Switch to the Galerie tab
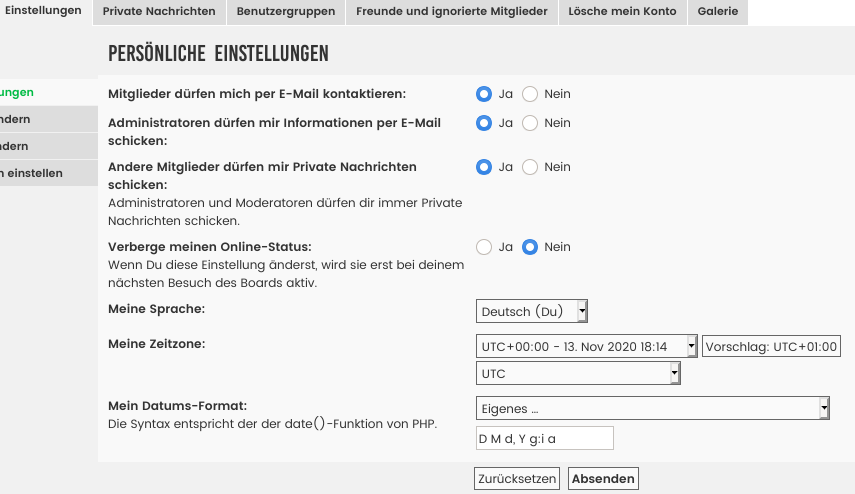855x494 pixels. pos(718,12)
